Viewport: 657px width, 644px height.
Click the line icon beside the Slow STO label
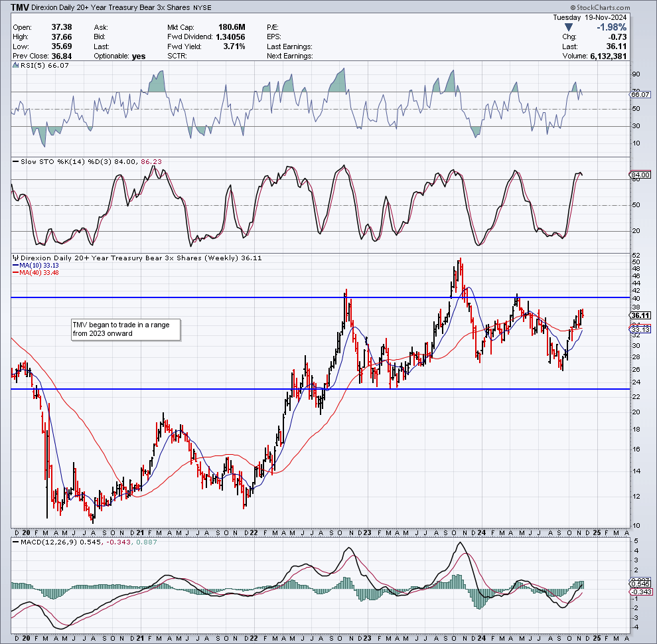pyautogui.click(x=14, y=161)
